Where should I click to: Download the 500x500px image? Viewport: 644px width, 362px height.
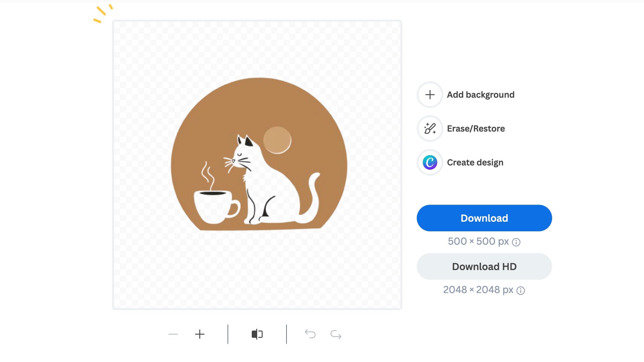coord(484,218)
